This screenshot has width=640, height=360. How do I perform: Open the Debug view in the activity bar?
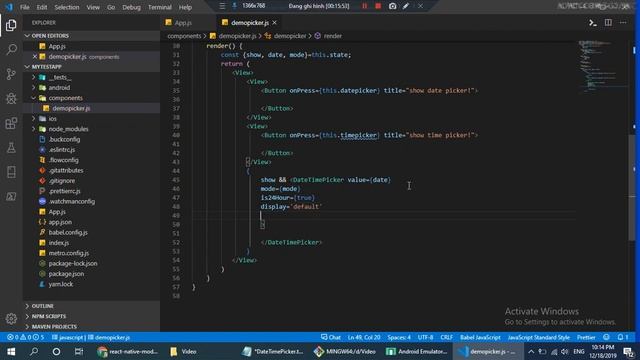point(11,98)
